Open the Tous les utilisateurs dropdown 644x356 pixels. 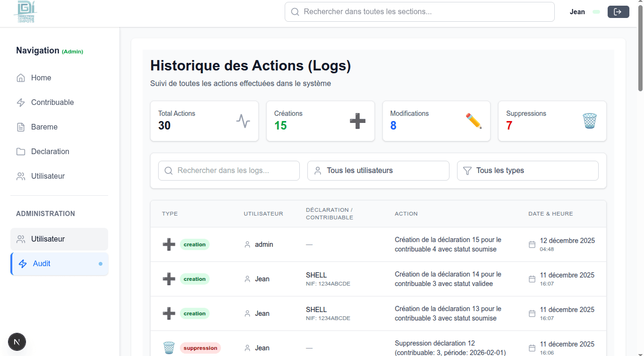(378, 171)
